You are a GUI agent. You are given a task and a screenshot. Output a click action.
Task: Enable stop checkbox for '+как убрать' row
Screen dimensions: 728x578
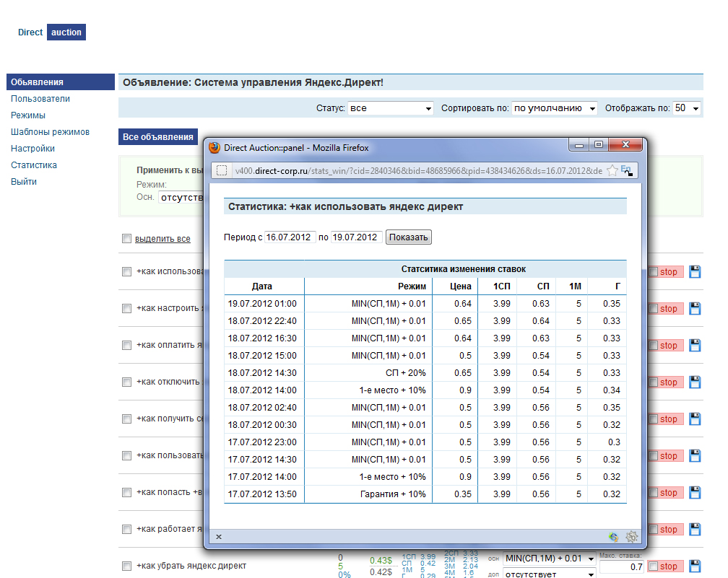(x=654, y=566)
